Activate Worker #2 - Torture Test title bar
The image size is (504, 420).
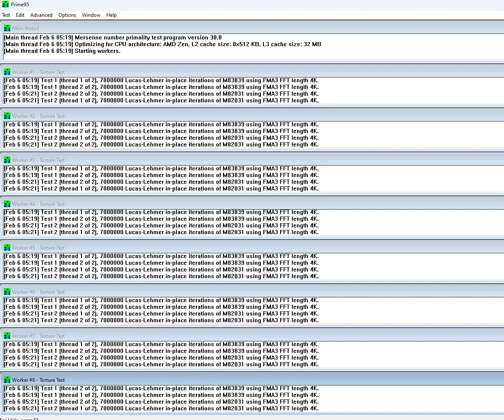click(x=252, y=116)
